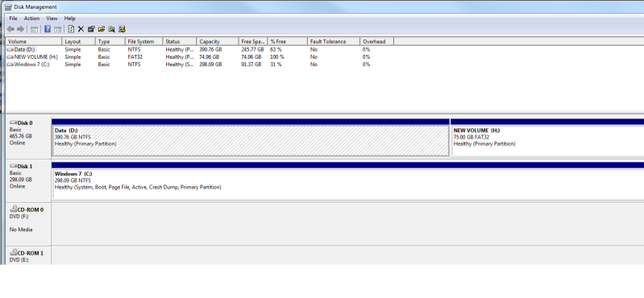Sort by Fault Tolerance column header
Screen dimensions: 644x298
point(334,41)
